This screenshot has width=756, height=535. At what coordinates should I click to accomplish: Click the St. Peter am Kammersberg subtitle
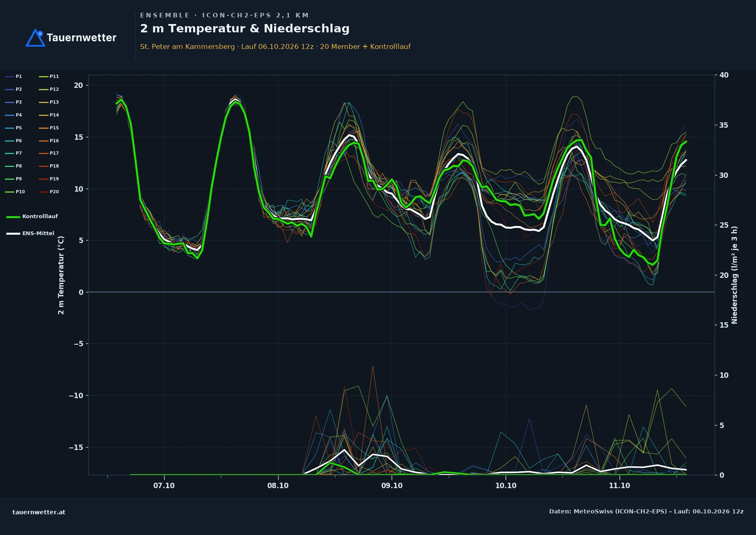pyautogui.click(x=275, y=46)
